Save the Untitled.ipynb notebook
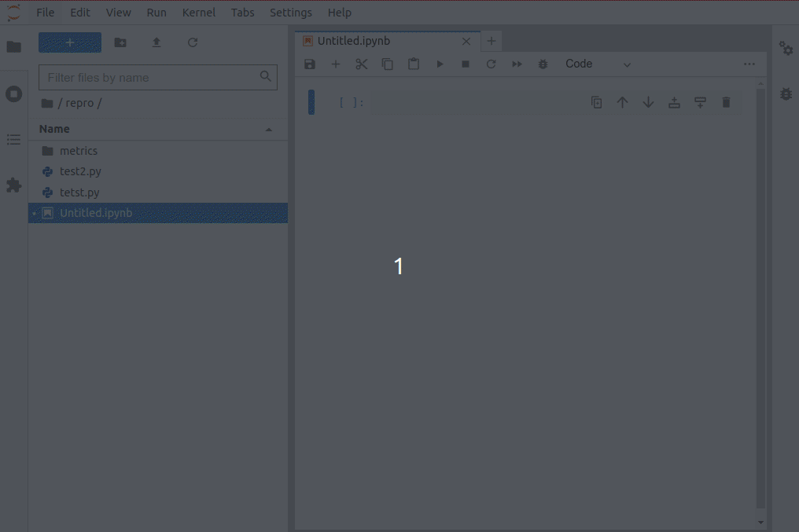 tap(309, 64)
